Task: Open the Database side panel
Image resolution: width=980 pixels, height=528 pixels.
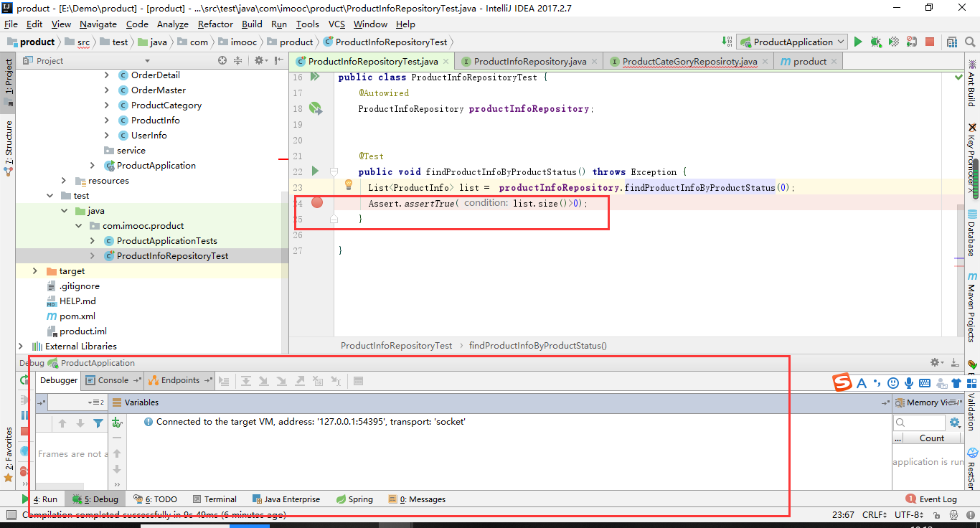Action: (x=972, y=233)
